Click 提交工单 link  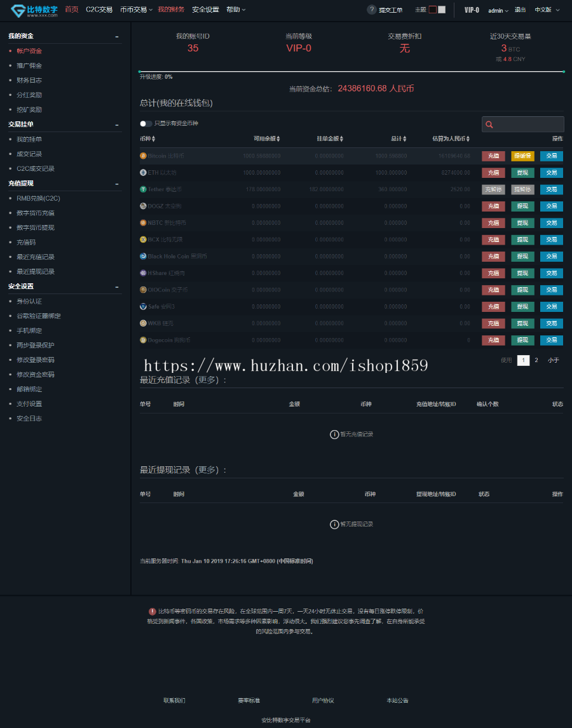click(391, 10)
